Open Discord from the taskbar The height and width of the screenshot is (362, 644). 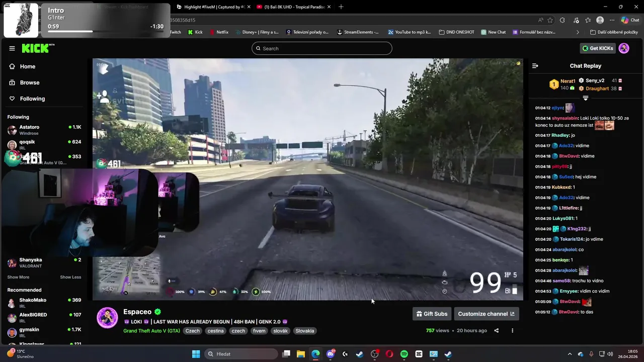331,354
